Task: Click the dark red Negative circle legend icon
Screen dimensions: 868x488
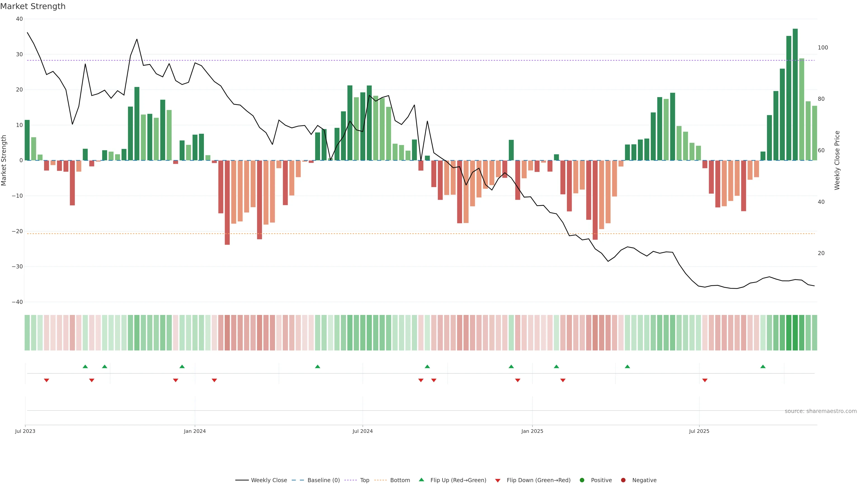Action: 623,480
